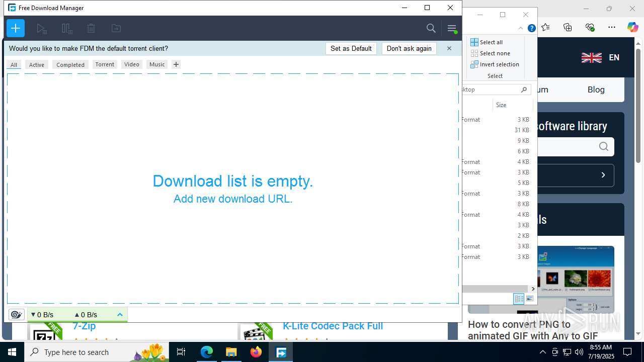Open Windows Start menu
The image size is (644, 362).
click(x=12, y=352)
